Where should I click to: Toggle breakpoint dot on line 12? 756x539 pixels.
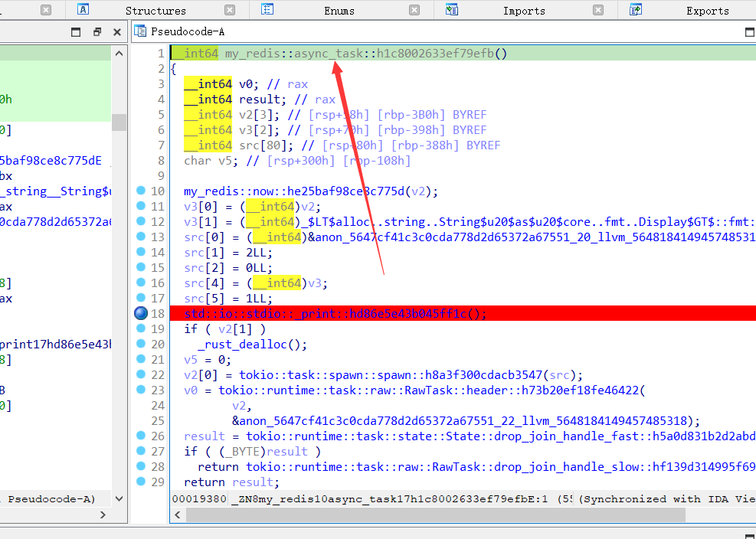click(141, 221)
